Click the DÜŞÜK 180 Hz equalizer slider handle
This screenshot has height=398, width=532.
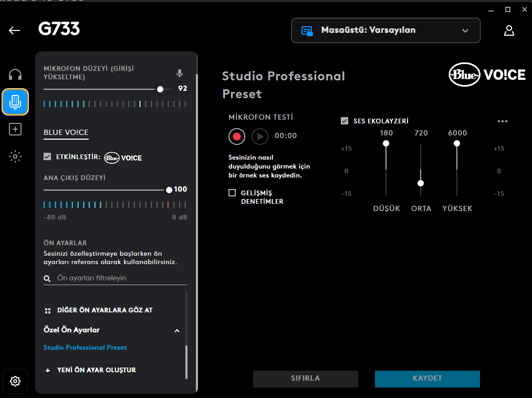386,143
